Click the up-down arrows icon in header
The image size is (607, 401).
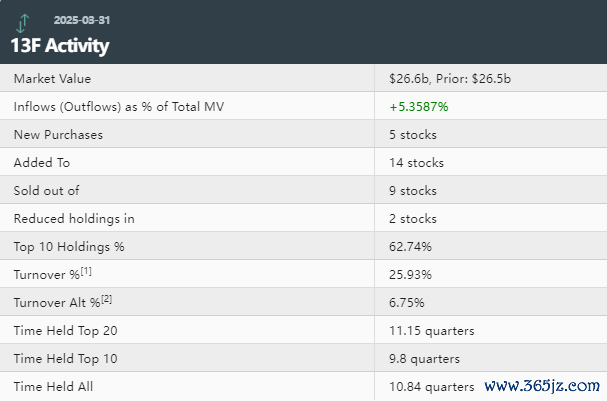tap(22, 21)
